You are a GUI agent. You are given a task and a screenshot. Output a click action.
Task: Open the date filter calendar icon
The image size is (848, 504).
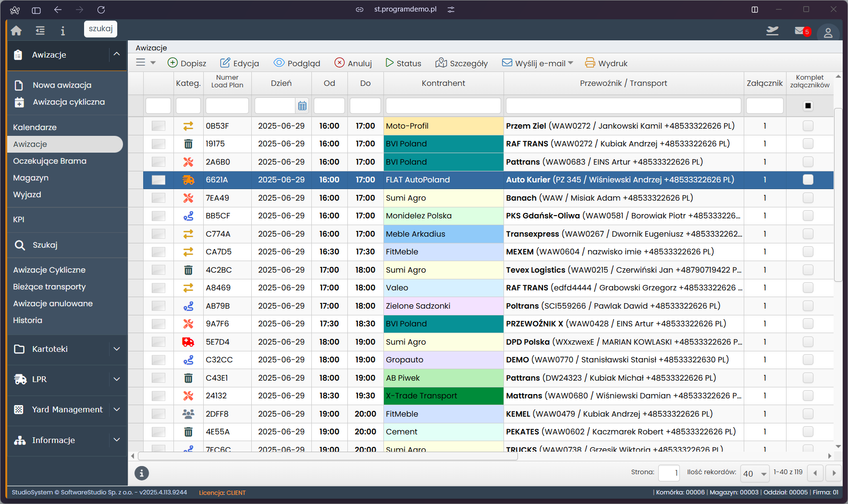click(x=302, y=106)
